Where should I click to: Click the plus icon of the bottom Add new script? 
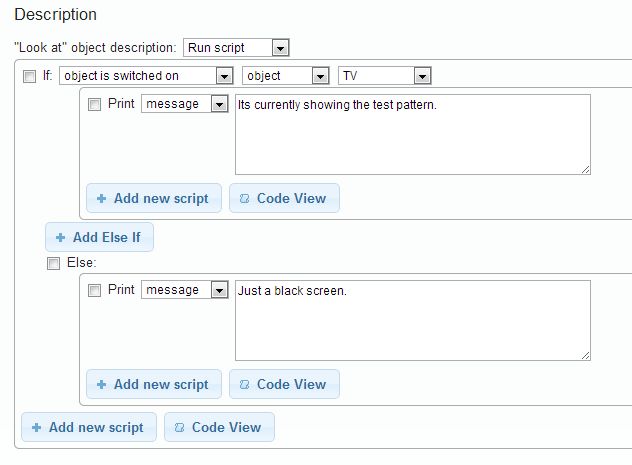37,427
